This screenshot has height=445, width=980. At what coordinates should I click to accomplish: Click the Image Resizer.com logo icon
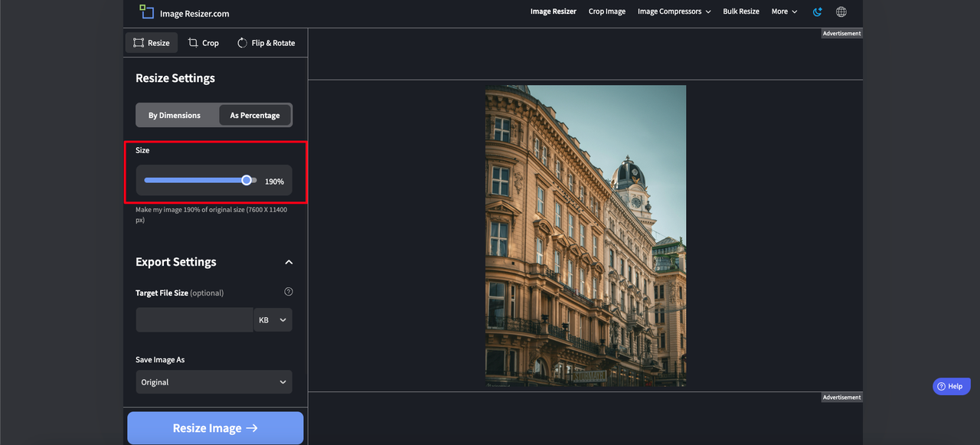tap(147, 11)
